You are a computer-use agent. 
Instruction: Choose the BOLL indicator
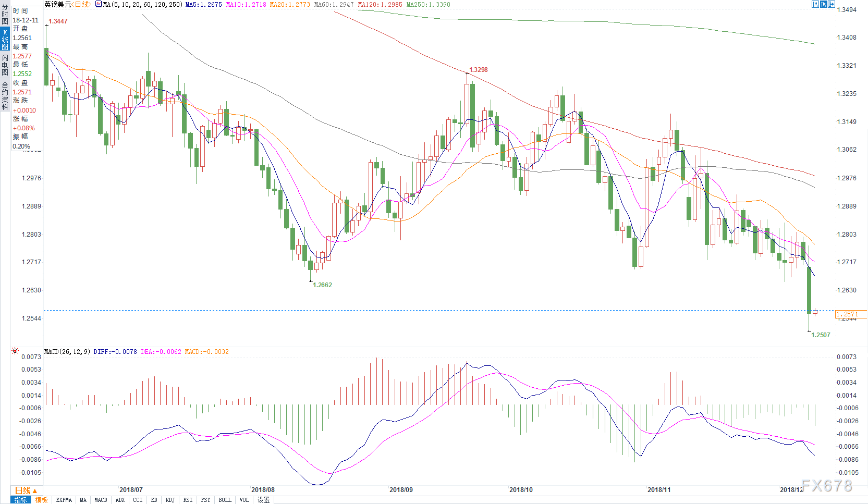coord(225,500)
